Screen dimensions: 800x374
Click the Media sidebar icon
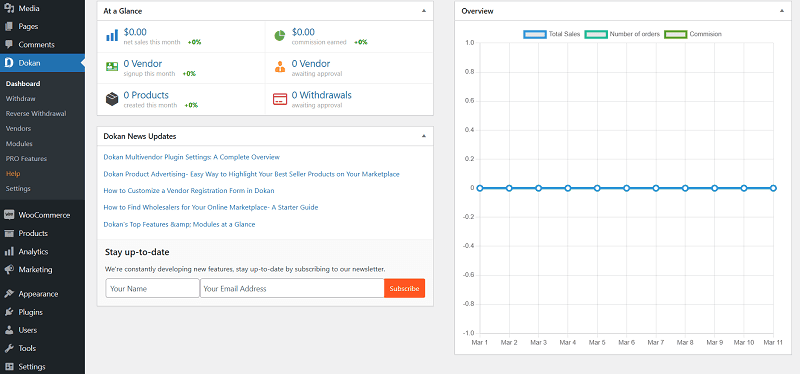pyautogui.click(x=9, y=8)
